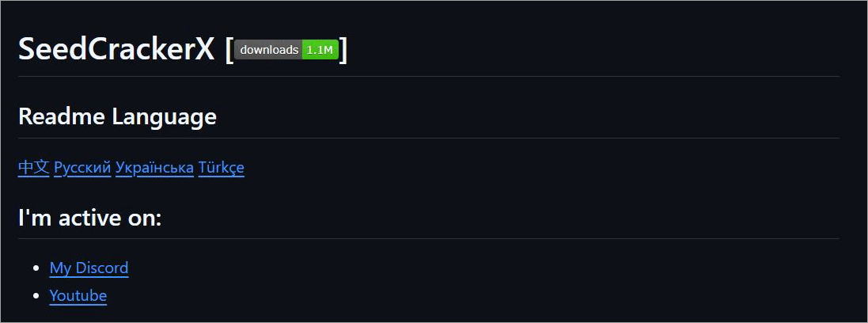Switch readme to Русский
Image resolution: width=868 pixels, height=323 pixels.
tap(82, 168)
